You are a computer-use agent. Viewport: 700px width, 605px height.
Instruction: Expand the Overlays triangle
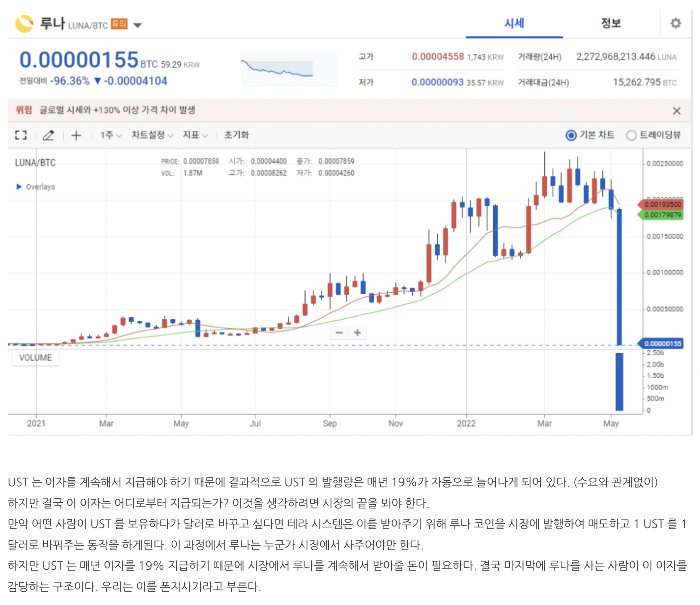[x=19, y=187]
